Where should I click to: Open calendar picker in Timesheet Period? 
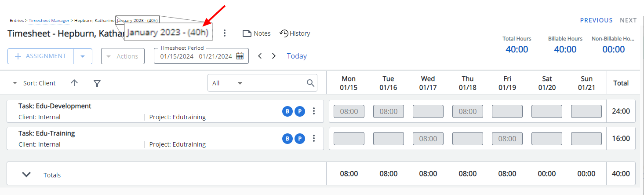point(240,56)
